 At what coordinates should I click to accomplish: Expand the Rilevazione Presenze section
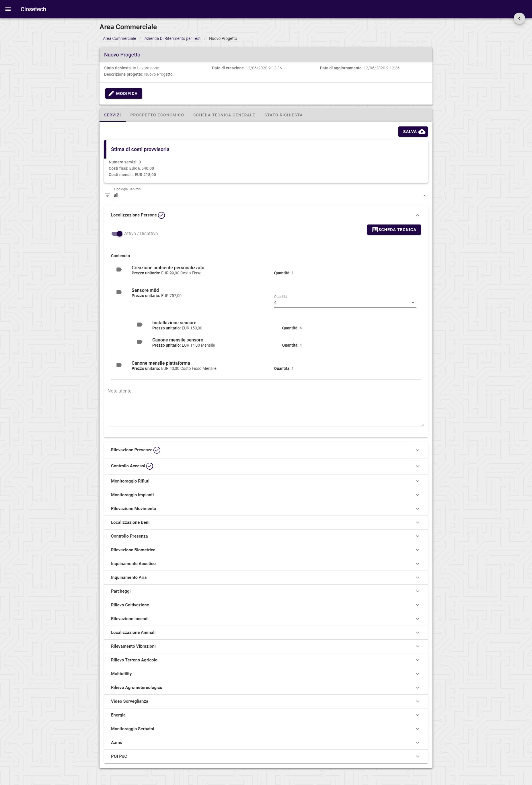(x=266, y=450)
